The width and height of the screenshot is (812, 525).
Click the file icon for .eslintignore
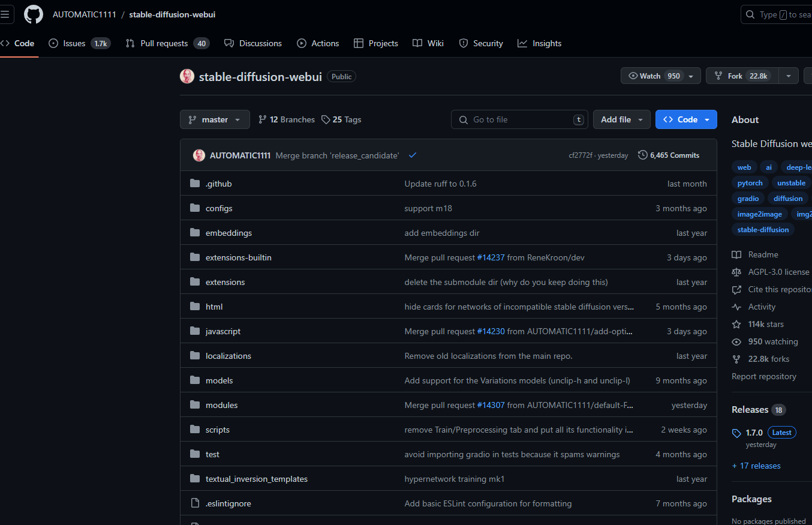pos(195,503)
